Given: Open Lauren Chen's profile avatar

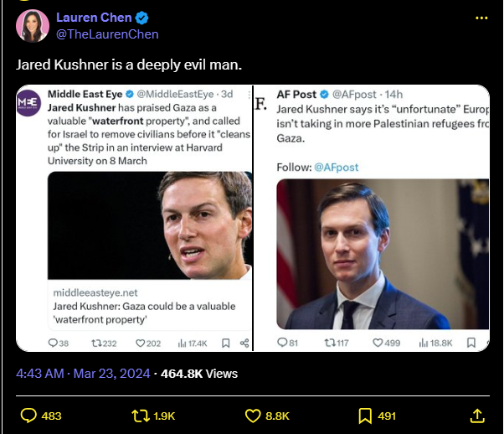Looking at the screenshot, I should (32, 25).
